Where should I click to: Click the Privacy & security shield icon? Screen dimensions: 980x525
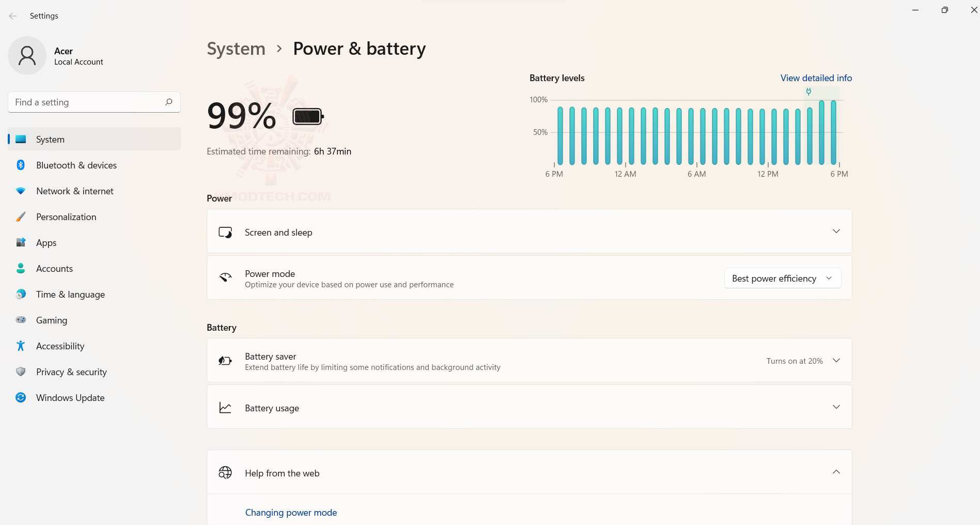click(x=21, y=372)
